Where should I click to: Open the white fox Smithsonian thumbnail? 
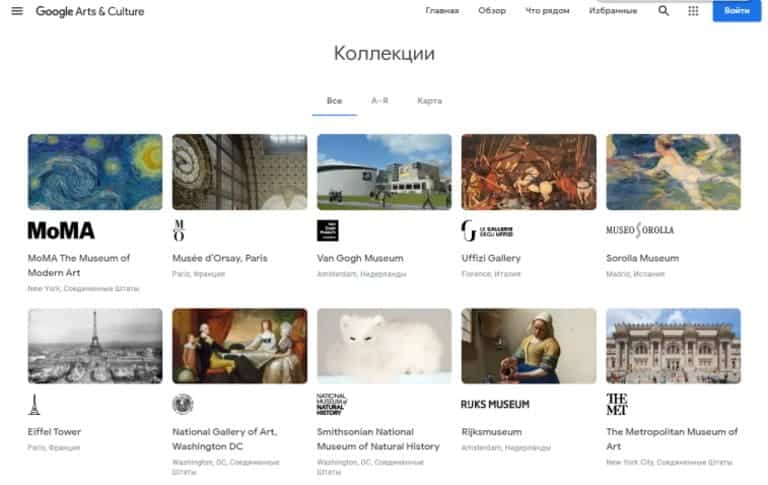(x=384, y=346)
